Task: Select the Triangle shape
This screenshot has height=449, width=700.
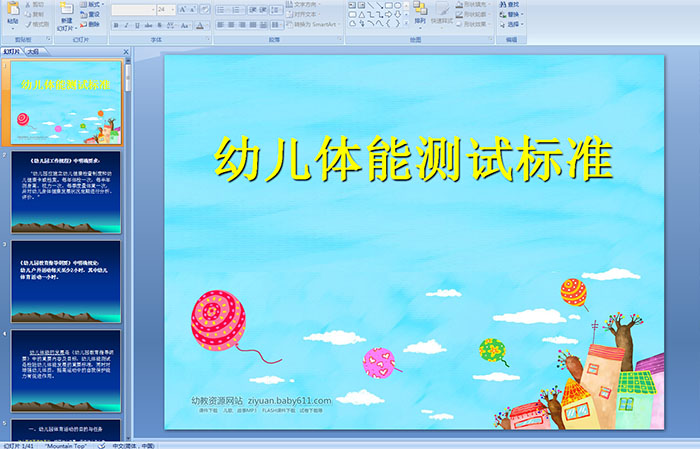Action: pyautogui.click(x=362, y=14)
